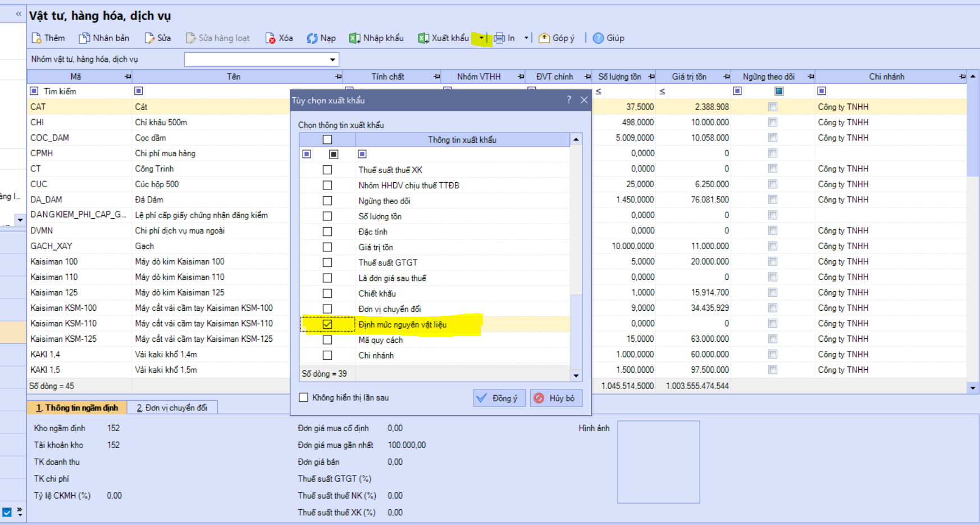The height and width of the screenshot is (525, 980).
Task: Click the Nạp refresh icon
Action: pos(312,38)
